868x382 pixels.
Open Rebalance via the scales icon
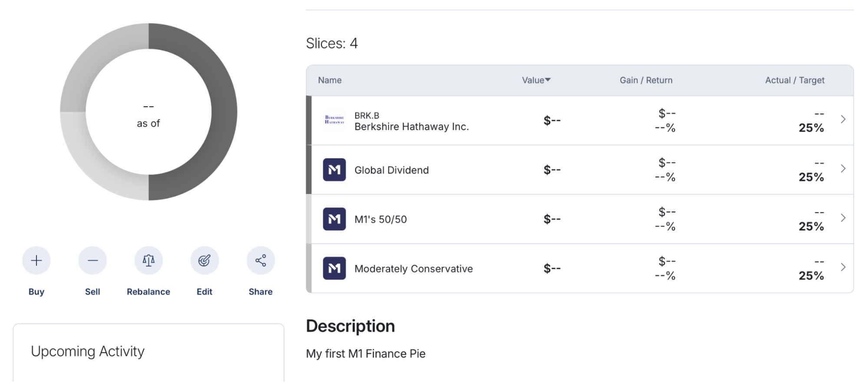click(149, 260)
